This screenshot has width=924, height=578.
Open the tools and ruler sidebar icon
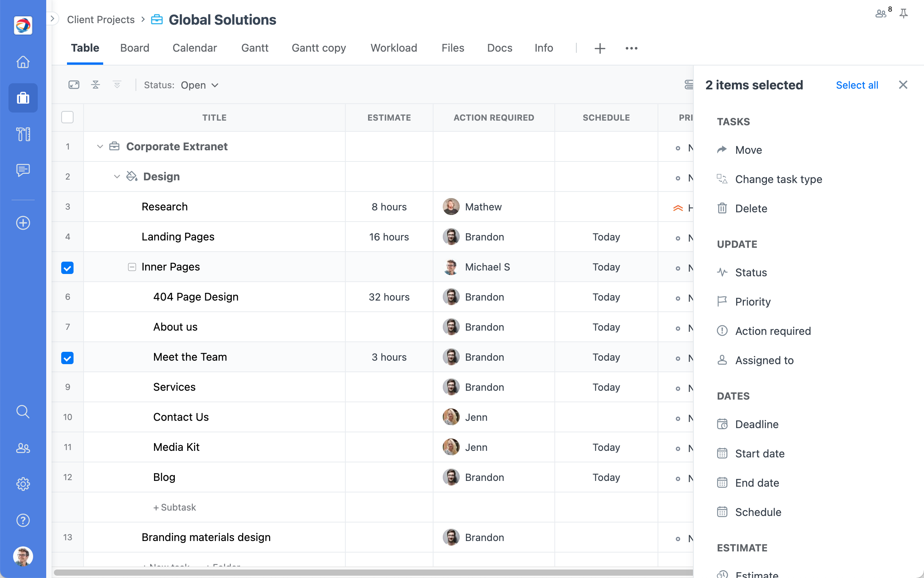coord(23,134)
